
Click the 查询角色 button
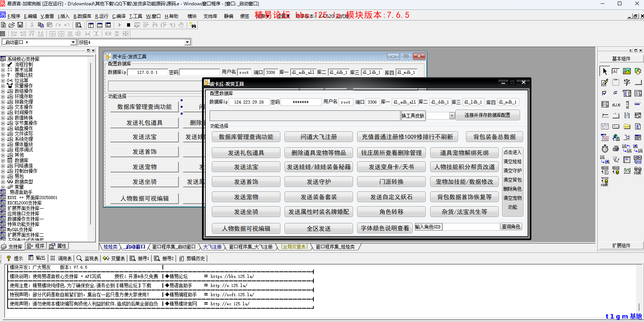tap(511, 226)
